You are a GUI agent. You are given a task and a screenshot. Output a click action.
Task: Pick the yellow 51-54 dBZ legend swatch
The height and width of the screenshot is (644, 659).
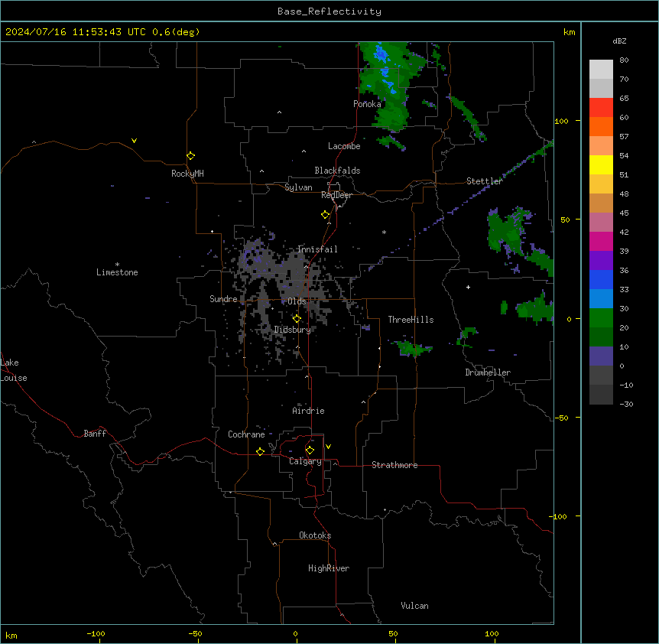(x=601, y=164)
